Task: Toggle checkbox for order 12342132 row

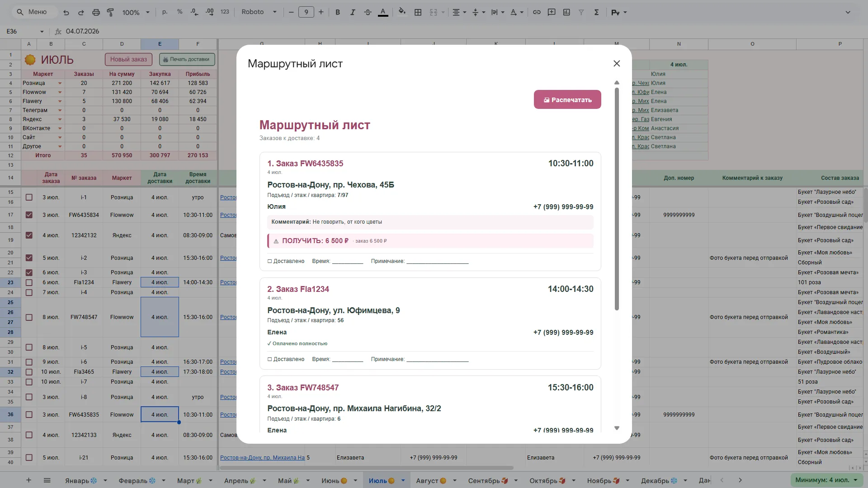Action: [29, 235]
